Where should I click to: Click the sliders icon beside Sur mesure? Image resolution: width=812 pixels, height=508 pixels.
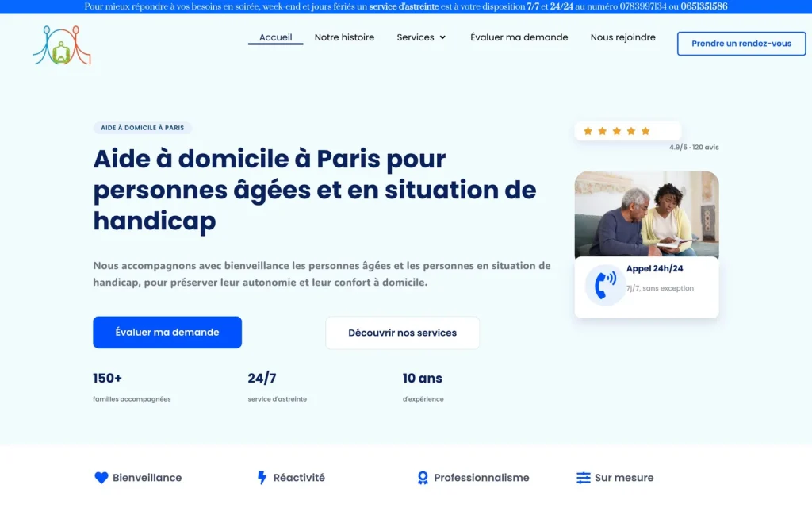click(583, 477)
